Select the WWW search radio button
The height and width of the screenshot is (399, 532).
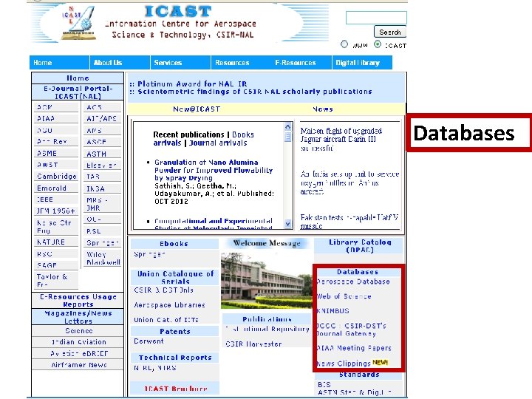[344, 44]
